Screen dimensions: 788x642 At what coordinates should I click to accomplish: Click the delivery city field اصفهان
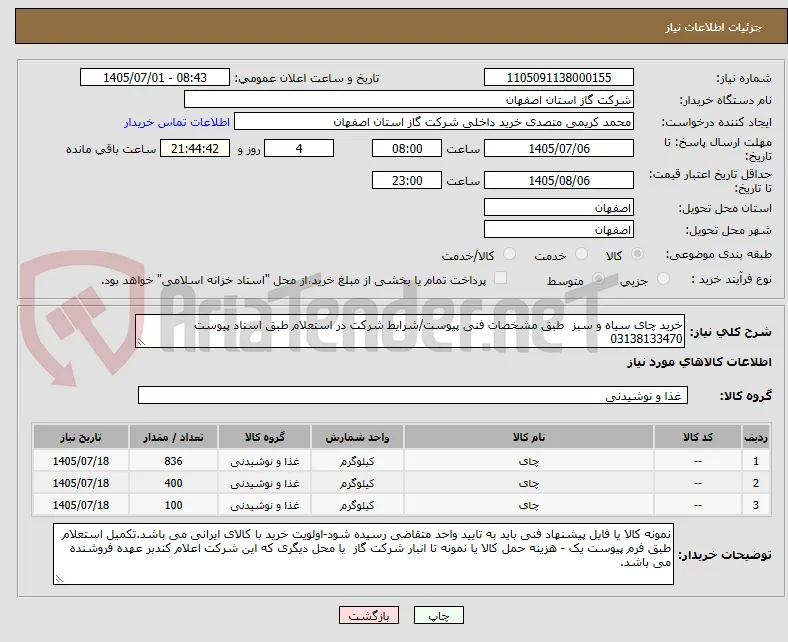[558, 229]
